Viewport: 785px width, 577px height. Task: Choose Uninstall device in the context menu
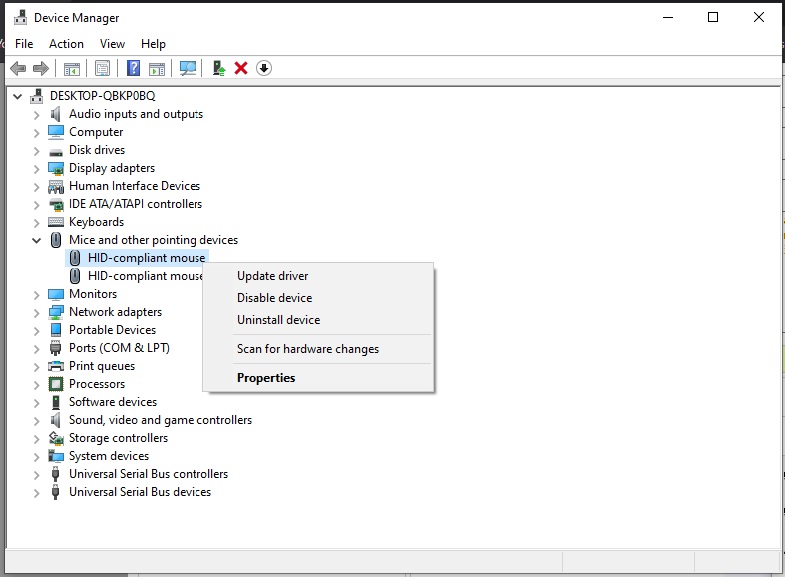(278, 320)
